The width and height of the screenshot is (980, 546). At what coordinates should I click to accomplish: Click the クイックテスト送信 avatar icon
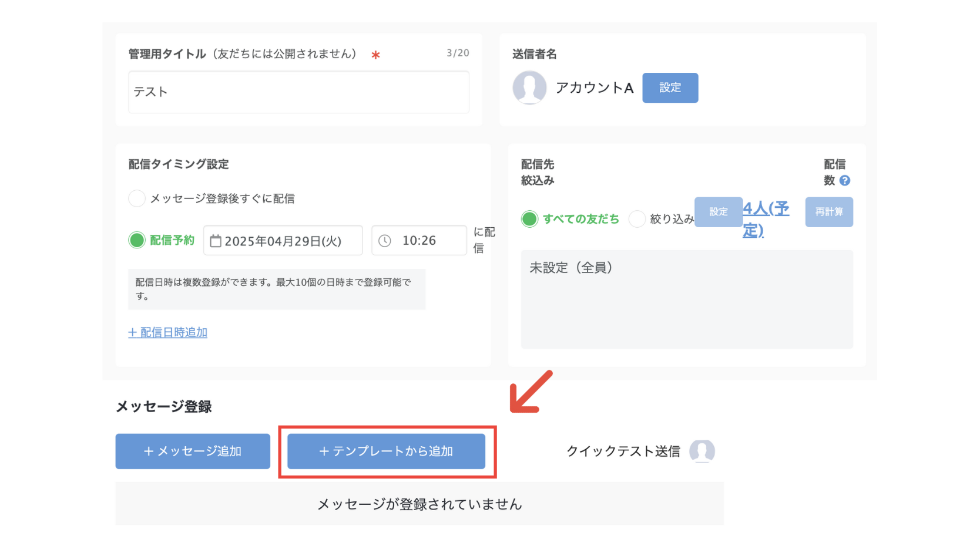[x=702, y=451]
